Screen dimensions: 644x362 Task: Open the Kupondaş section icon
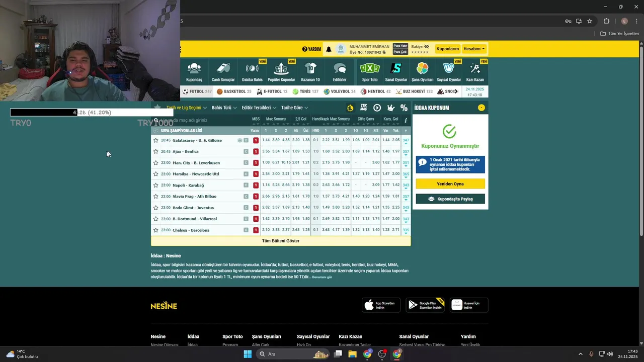coord(194,68)
